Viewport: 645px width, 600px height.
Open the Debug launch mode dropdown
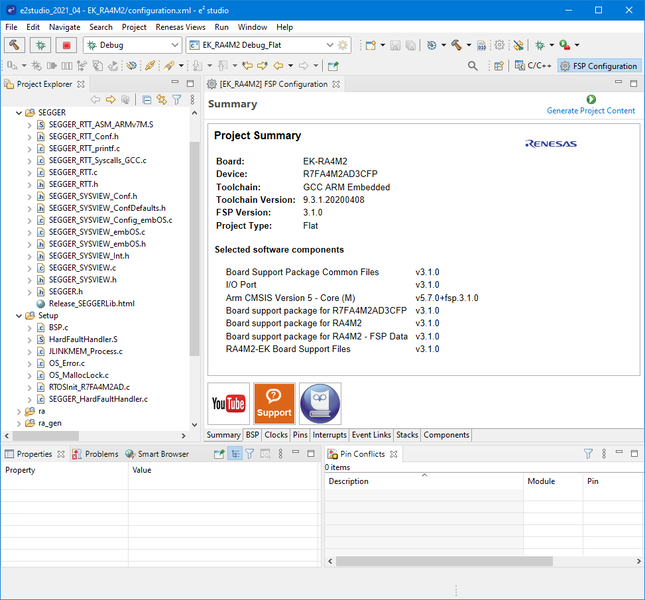coord(174,46)
